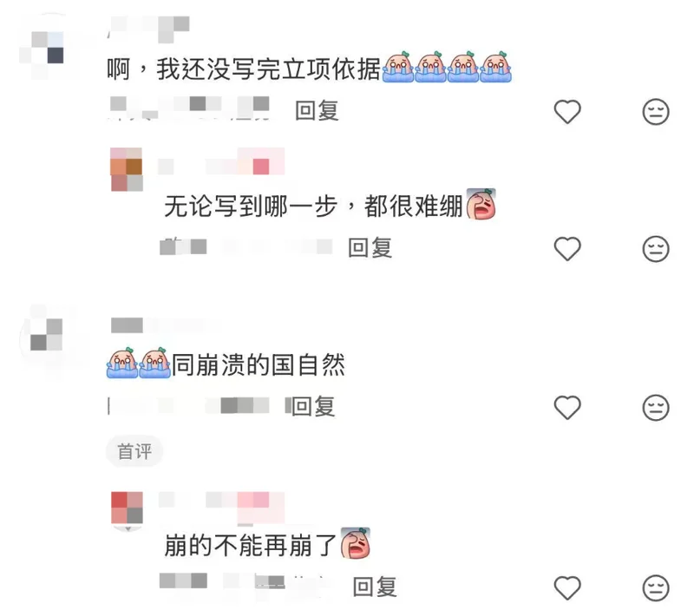The height and width of the screenshot is (616, 694).
Task: Tap the 首评 badge
Action: pyautogui.click(x=134, y=451)
